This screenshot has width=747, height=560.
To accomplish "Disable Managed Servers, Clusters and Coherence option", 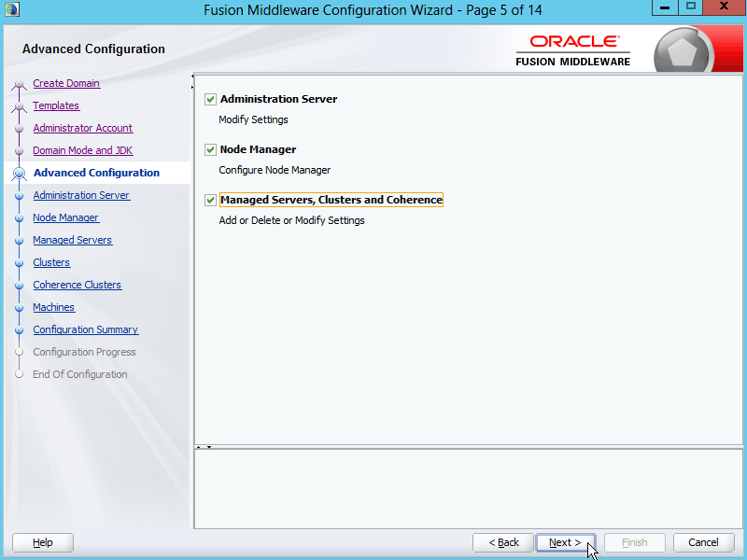I will pos(211,200).
